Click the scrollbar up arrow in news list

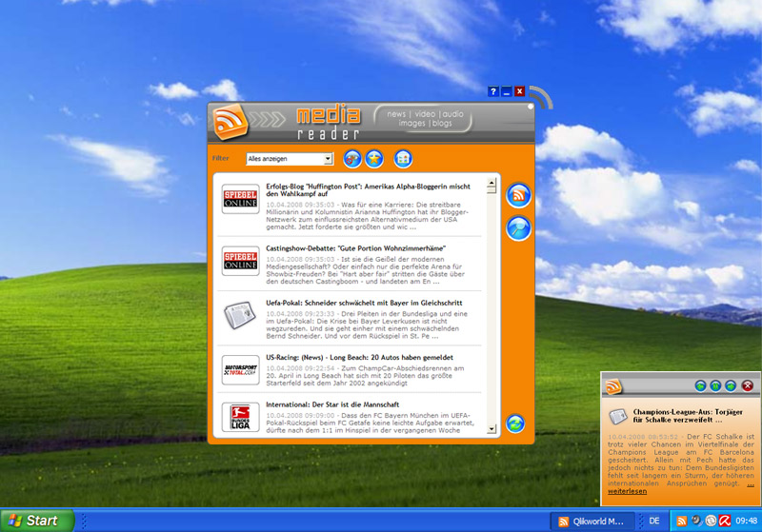(x=491, y=182)
